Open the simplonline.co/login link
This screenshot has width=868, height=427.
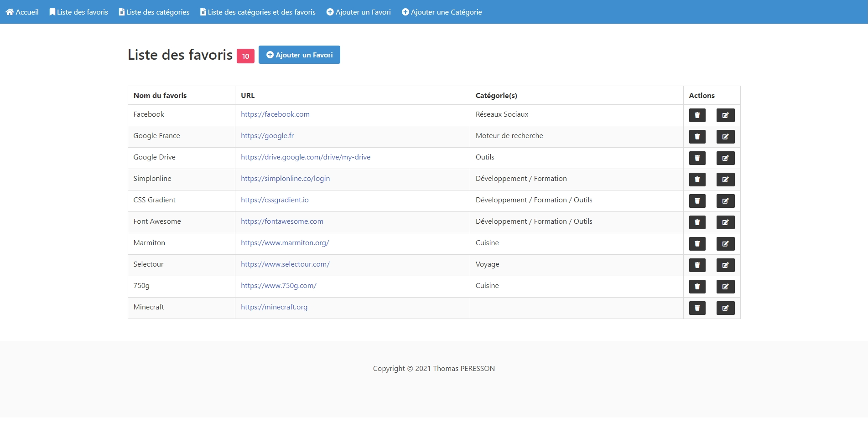pyautogui.click(x=285, y=179)
